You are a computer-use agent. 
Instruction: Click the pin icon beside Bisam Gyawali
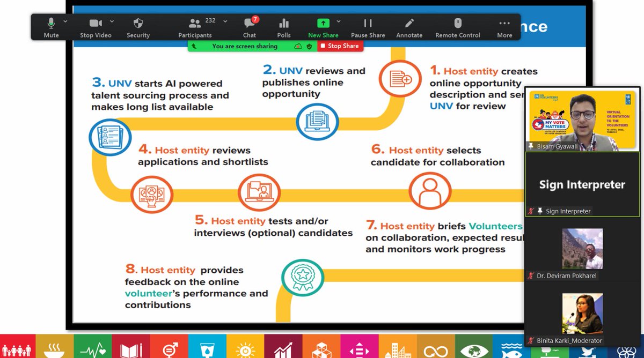(x=531, y=146)
